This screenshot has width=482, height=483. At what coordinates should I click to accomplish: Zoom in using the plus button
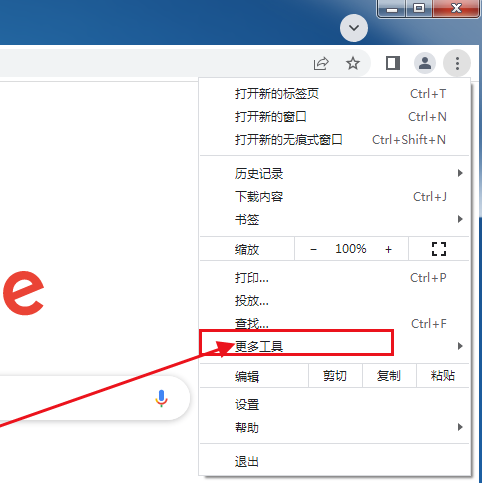[388, 249]
